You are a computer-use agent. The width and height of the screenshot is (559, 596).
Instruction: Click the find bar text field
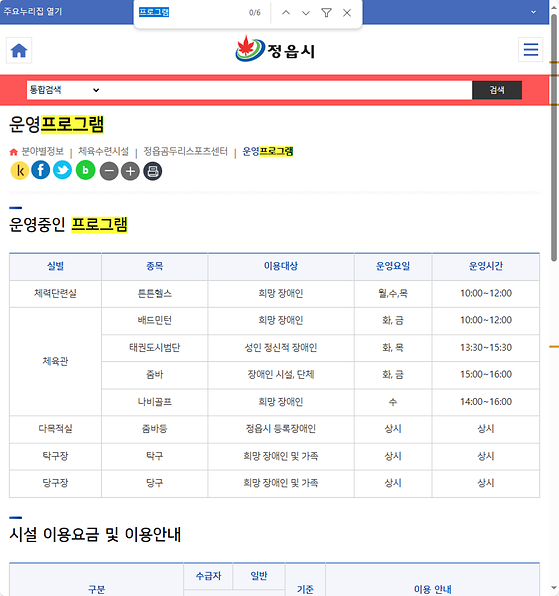tap(190, 13)
